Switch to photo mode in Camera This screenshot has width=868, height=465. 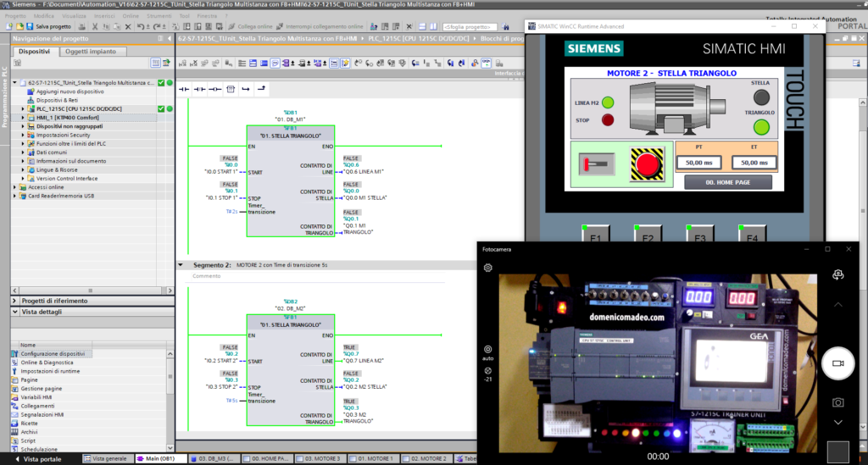point(837,402)
